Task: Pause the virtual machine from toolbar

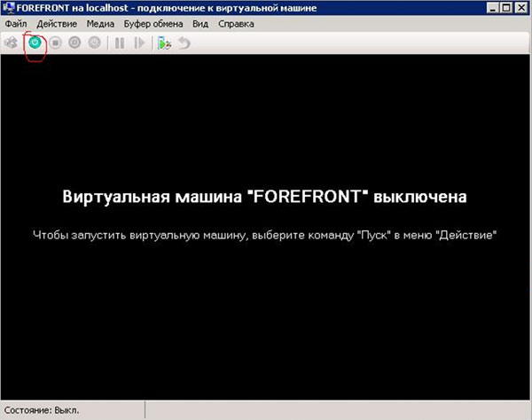Action: (120, 43)
